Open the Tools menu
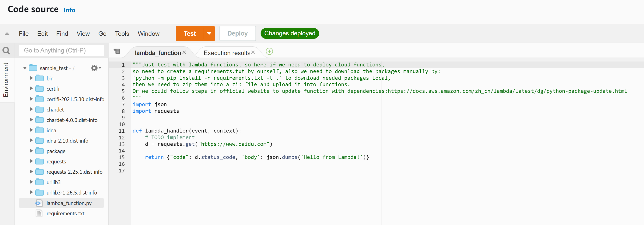This screenshot has width=644, height=225. click(x=122, y=33)
